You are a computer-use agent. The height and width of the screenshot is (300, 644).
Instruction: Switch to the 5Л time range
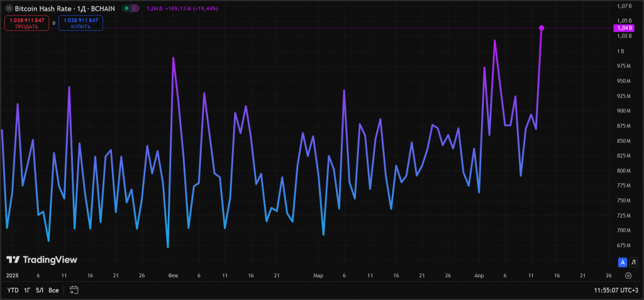tap(40, 291)
